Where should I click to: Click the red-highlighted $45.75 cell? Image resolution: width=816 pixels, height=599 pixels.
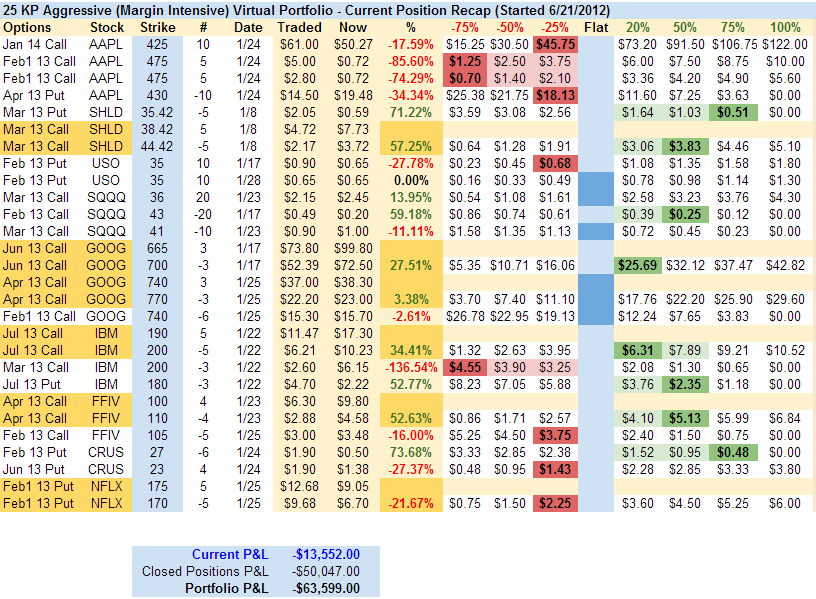tap(554, 44)
